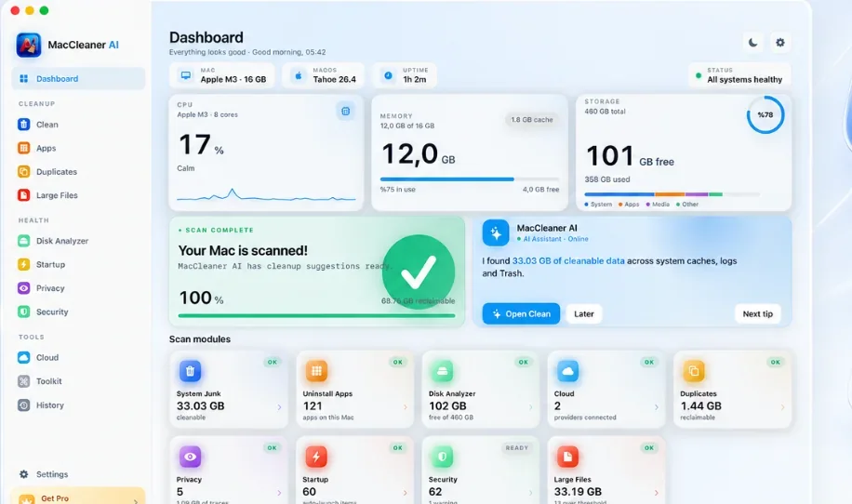The height and width of the screenshot is (504, 852).
Task: Click the Open Clean button
Action: [521, 314]
